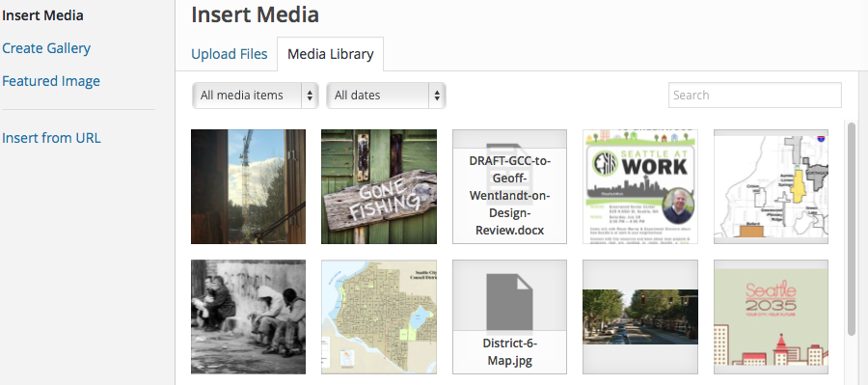Image resolution: width=868 pixels, height=385 pixels.
Task: Select the black-and-white people sitting photo
Action: point(248,316)
